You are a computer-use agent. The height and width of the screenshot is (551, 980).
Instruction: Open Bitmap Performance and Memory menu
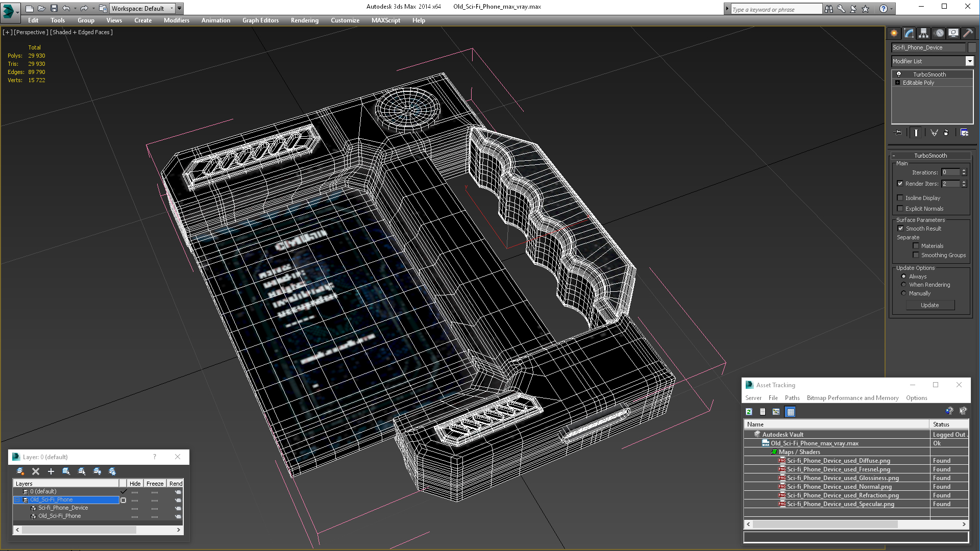coord(852,398)
